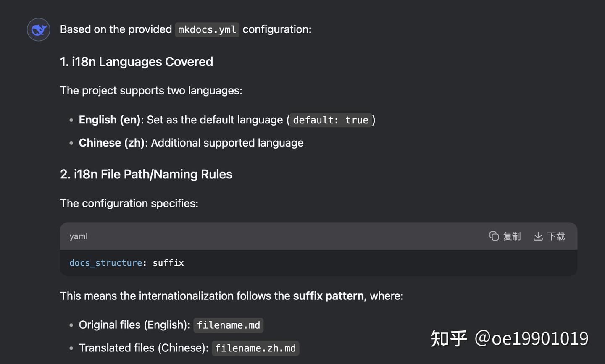Click the @oe19901019 watermark username
605x364 pixels.
[x=531, y=338]
